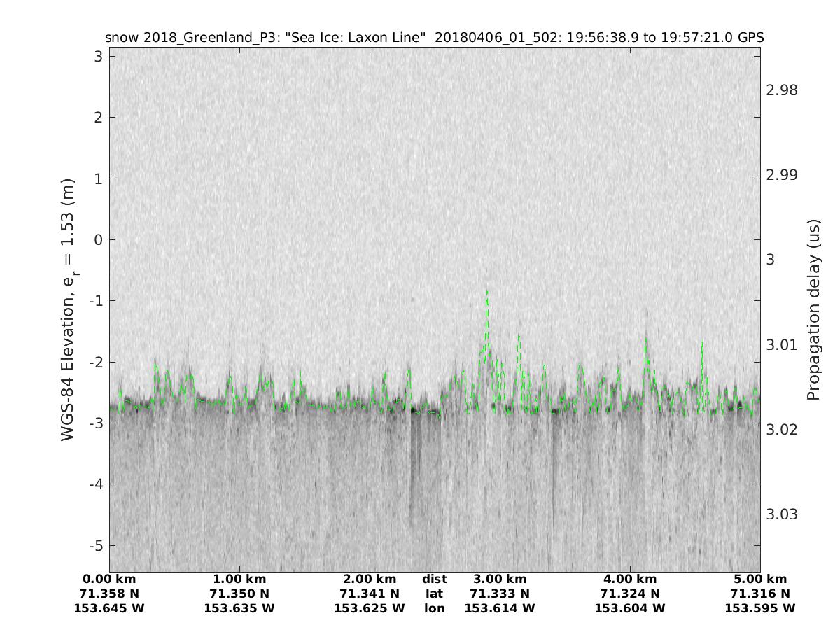The width and height of the screenshot is (840, 630).
Task: Click the 153.595 W longitude label
Action: 760,608
